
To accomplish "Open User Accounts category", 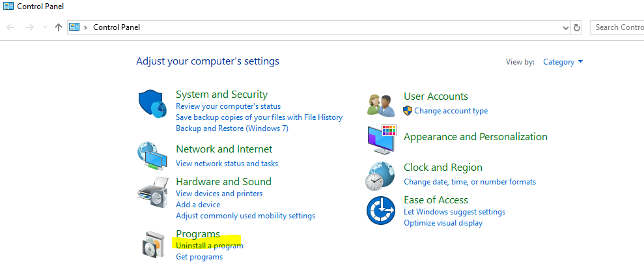I will [436, 96].
